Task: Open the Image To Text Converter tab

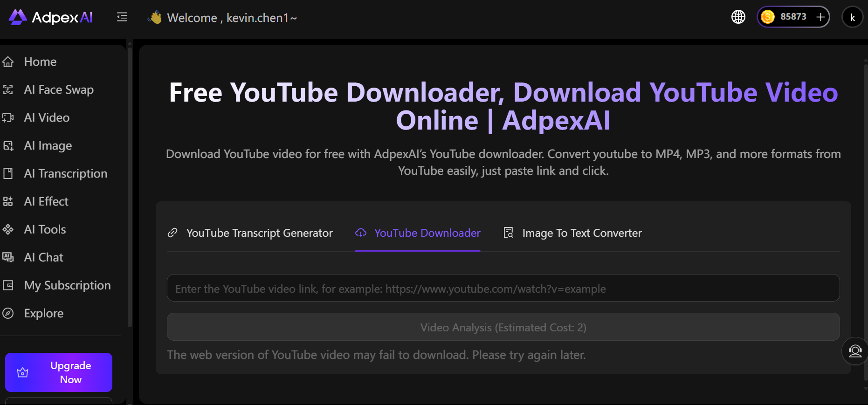Action: [572, 233]
